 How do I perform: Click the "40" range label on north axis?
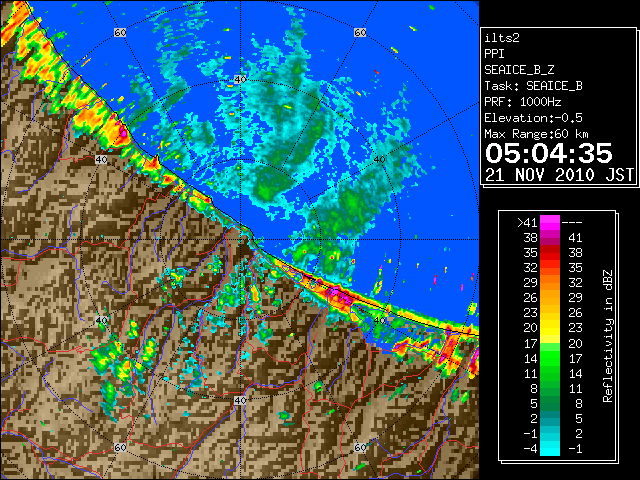tap(240, 80)
